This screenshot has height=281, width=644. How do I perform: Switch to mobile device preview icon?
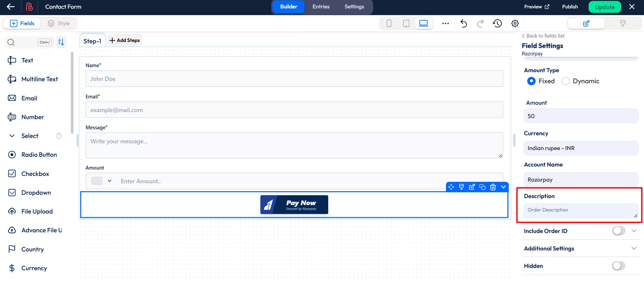(389, 24)
